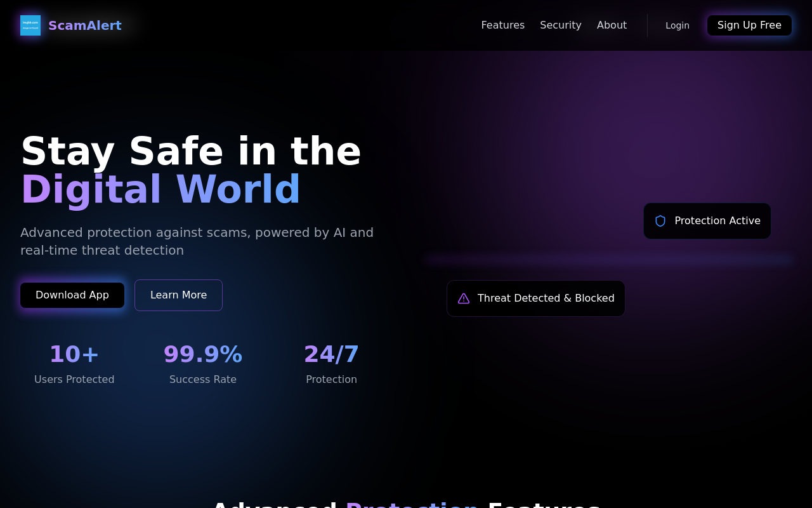
Task: Click the 10+ users statistic
Action: coord(74,354)
